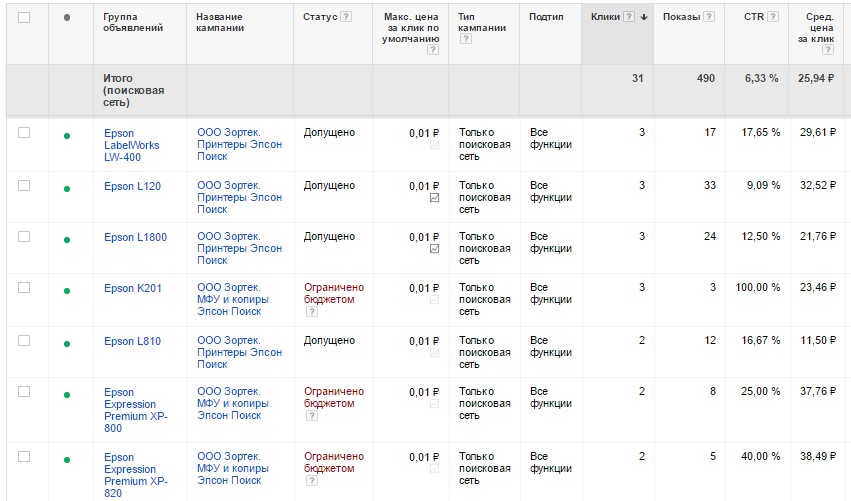Edit 0,01 ₽ max bid for Epson L120
This screenshot has height=501, width=851.
click(x=424, y=186)
